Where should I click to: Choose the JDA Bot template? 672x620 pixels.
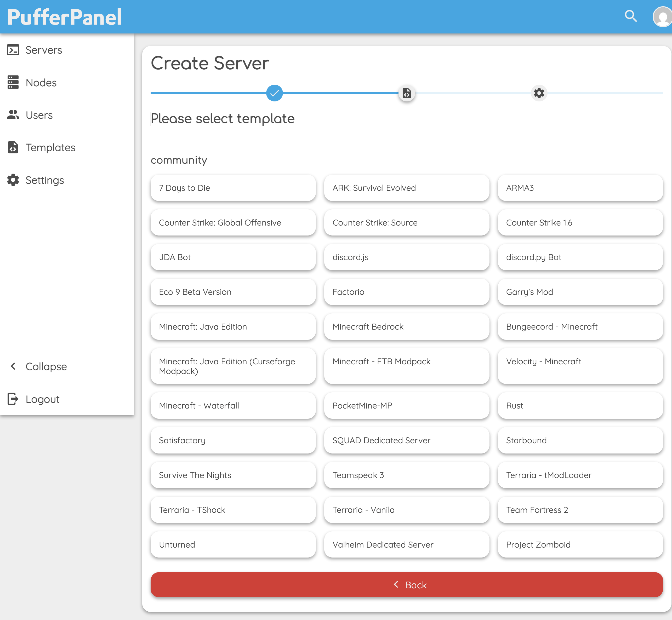pyautogui.click(x=233, y=257)
